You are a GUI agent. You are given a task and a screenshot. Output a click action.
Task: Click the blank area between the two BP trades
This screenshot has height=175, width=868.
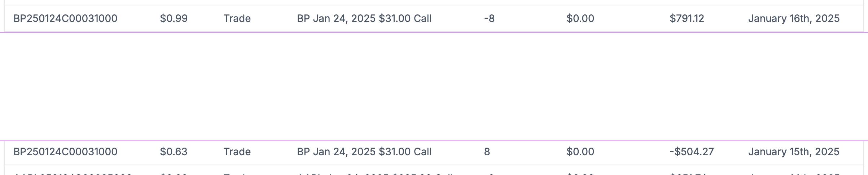point(433,86)
